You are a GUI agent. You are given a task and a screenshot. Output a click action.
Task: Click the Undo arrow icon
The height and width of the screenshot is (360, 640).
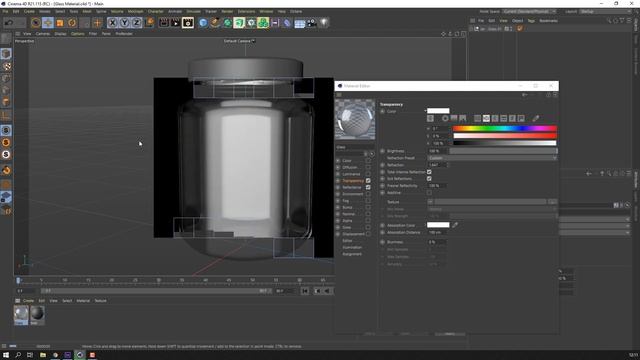point(9,23)
